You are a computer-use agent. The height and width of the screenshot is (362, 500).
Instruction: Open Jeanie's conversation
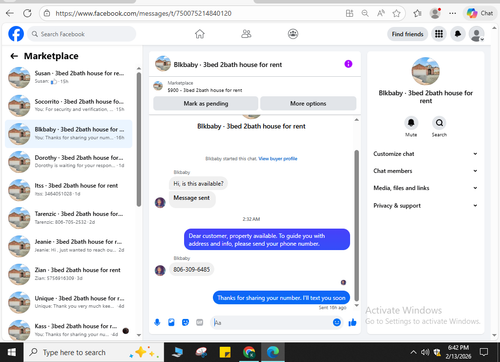[69, 246]
